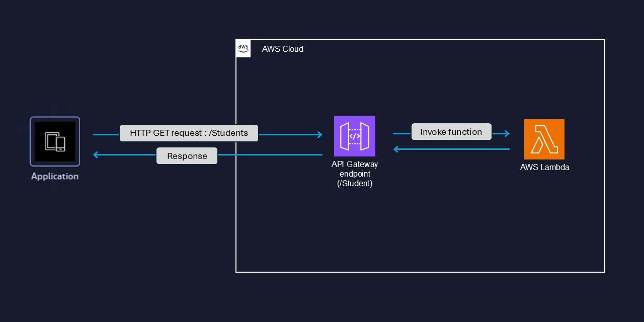Click the AWS Cloud title text
The height and width of the screenshot is (322, 644).
282,49
